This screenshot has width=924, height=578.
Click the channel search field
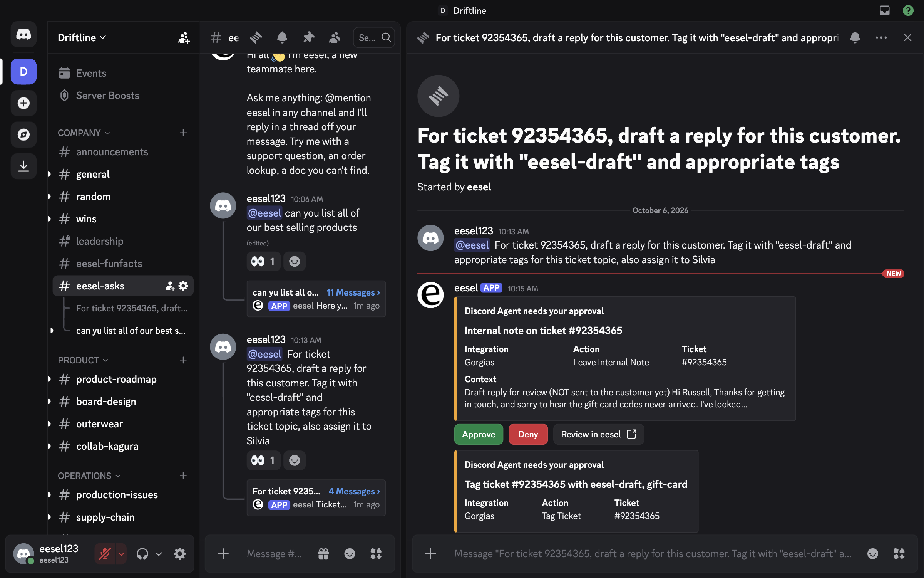coord(374,37)
